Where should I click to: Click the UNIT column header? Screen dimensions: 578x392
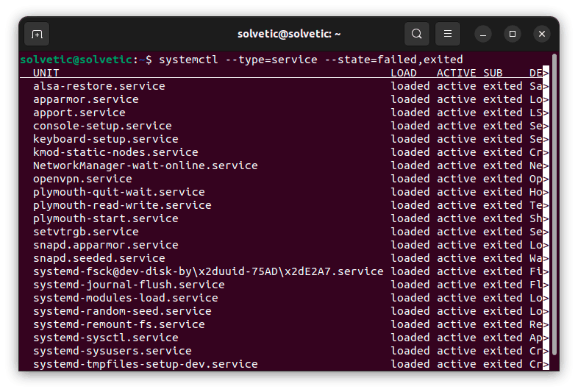[x=46, y=73]
